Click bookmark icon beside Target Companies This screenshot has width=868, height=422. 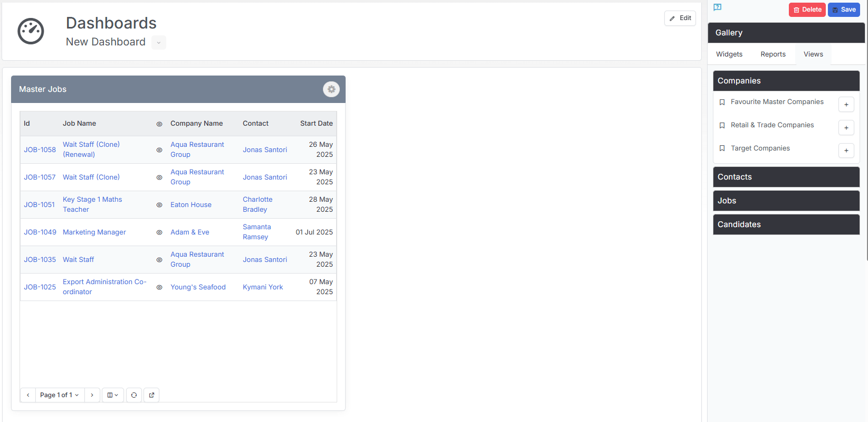tap(722, 149)
